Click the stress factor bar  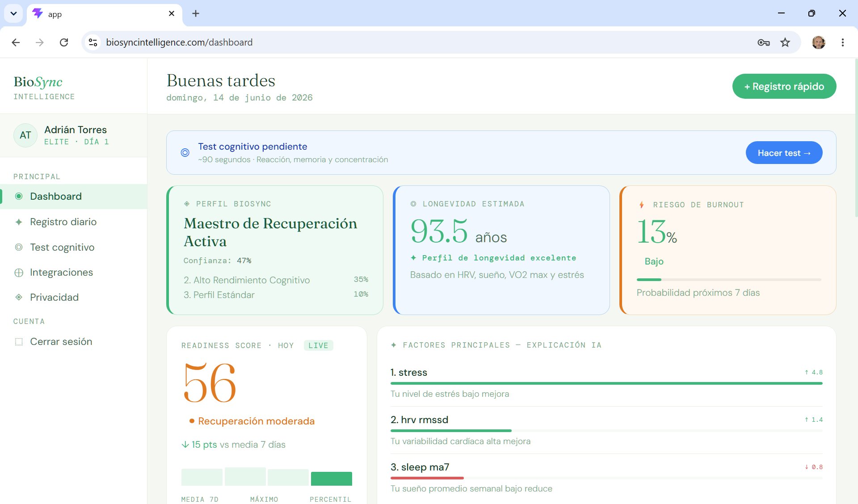click(606, 383)
